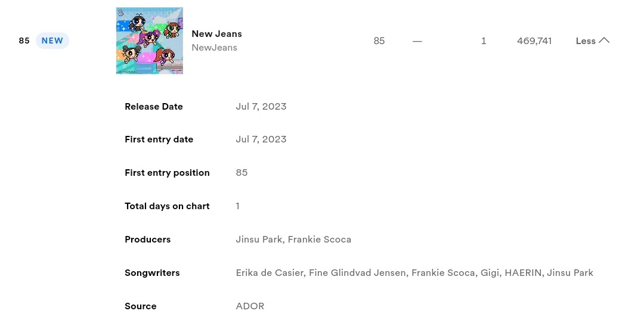Select the songwriters list starting Erika de Casier
644x323 pixels.
[x=414, y=273]
